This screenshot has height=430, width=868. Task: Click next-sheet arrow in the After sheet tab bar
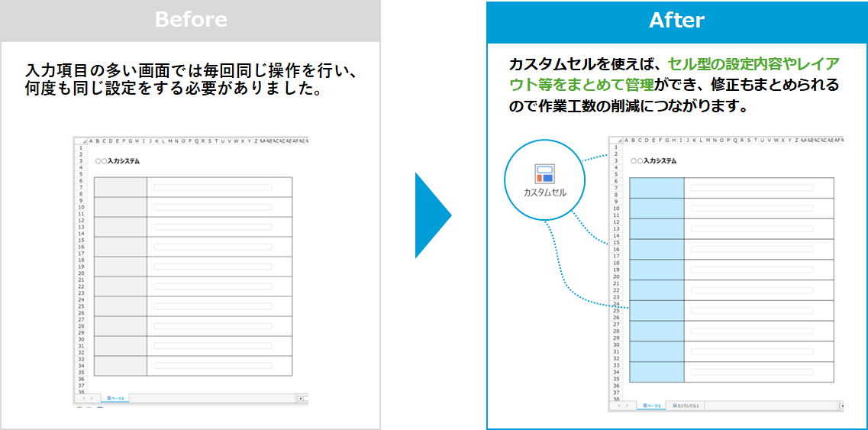click(x=628, y=406)
